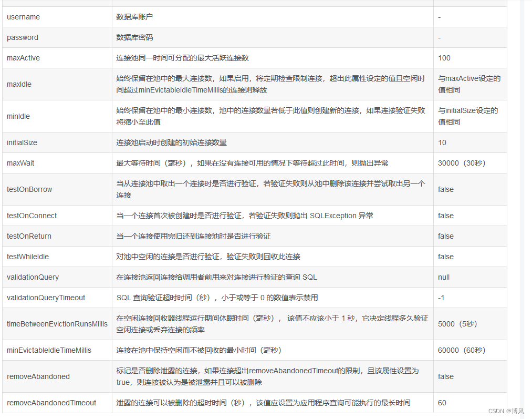Screen dimensions: 532x419
Task: Click the "false" value in the testWhileIdle row
Action: tap(446, 257)
